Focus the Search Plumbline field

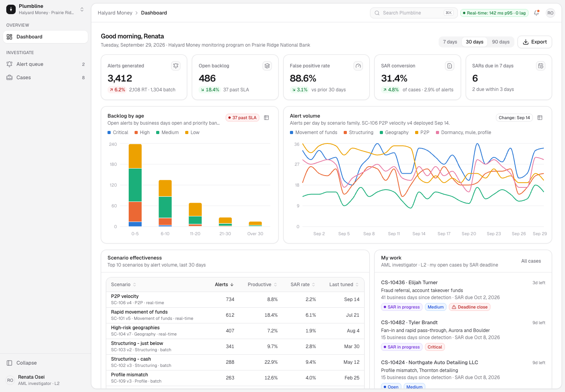[412, 13]
